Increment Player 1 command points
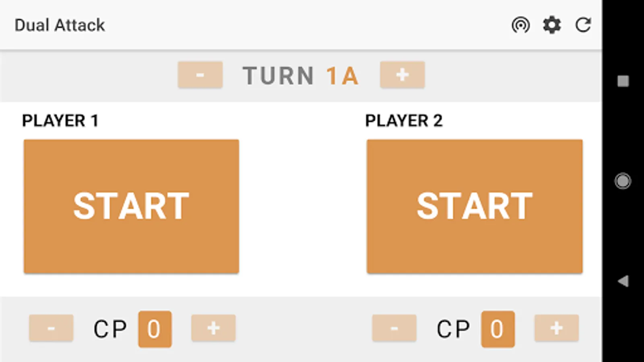644x362 pixels. tap(213, 328)
